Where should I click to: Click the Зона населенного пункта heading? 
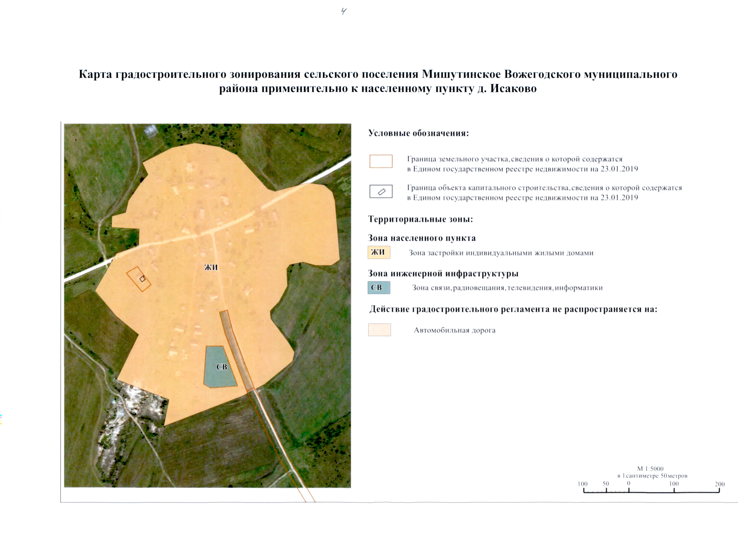tap(421, 238)
